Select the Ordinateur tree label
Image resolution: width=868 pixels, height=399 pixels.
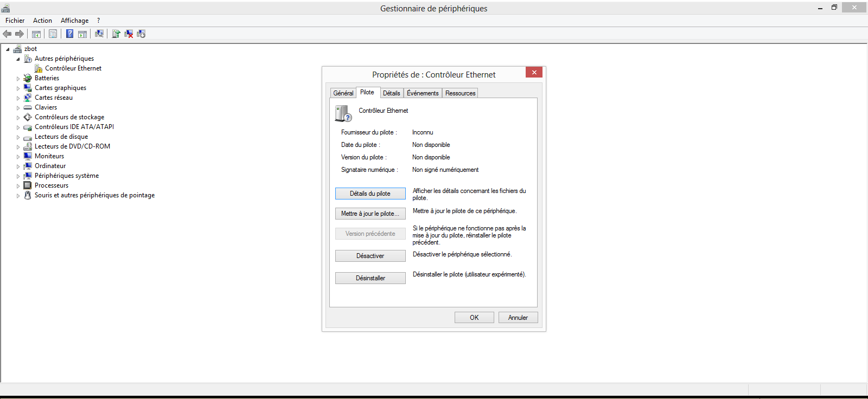[50, 166]
